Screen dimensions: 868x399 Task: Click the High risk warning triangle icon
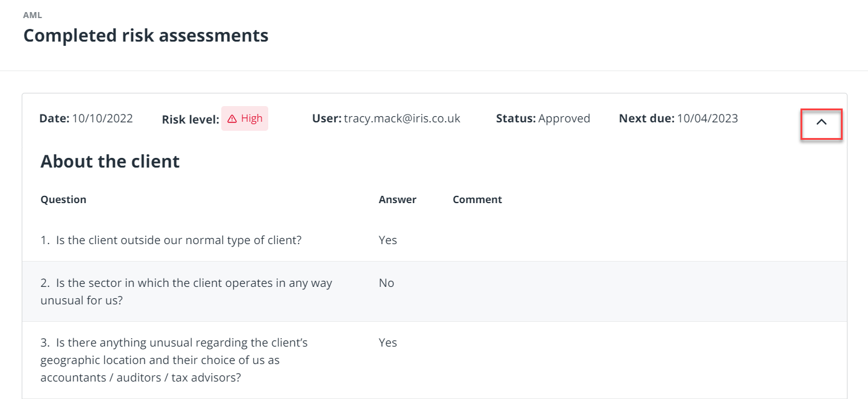(x=232, y=119)
